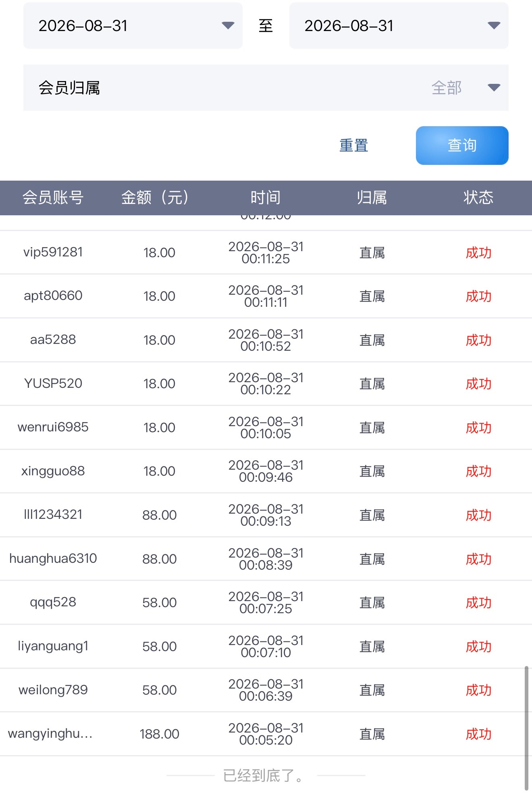Select member account apt80660
532x793 pixels.
coord(53,296)
